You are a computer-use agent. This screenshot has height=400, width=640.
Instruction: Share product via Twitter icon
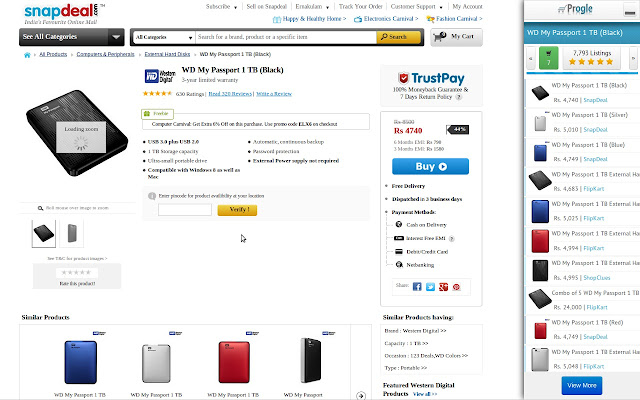click(430, 287)
